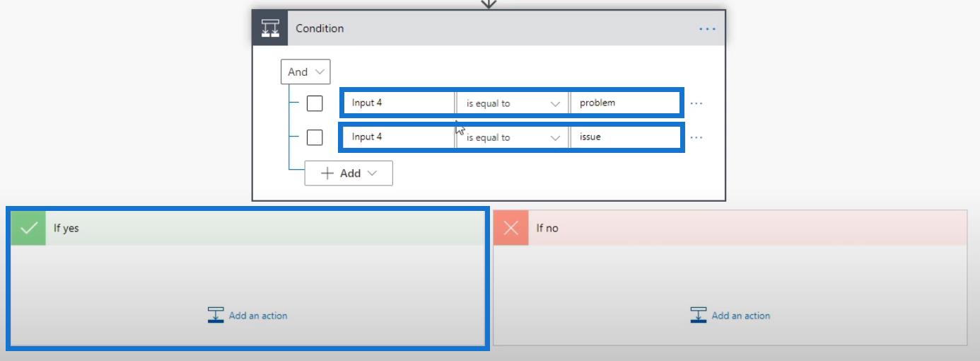Click the Condition card icon
This screenshot has width=980, height=361.
[x=270, y=28]
